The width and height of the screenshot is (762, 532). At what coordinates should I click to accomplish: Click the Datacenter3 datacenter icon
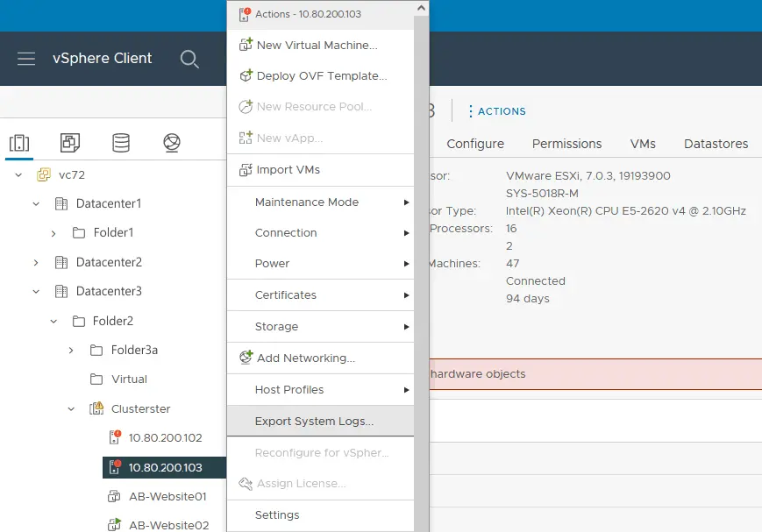click(61, 292)
